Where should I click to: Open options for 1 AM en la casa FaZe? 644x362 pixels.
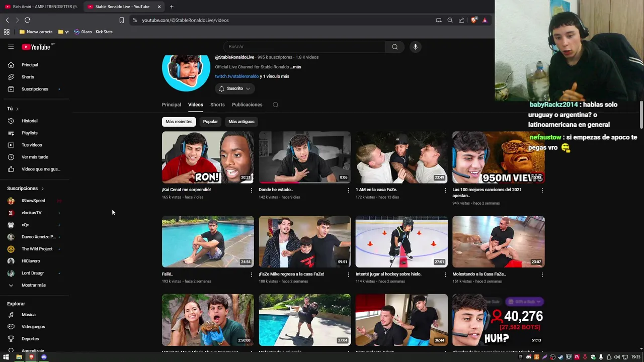click(x=445, y=191)
